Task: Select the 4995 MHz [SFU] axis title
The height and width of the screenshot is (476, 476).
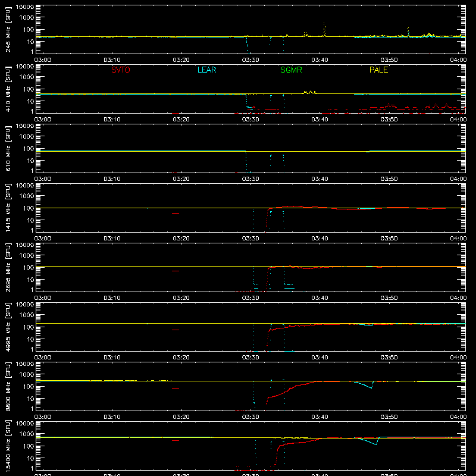Action: tap(8, 327)
